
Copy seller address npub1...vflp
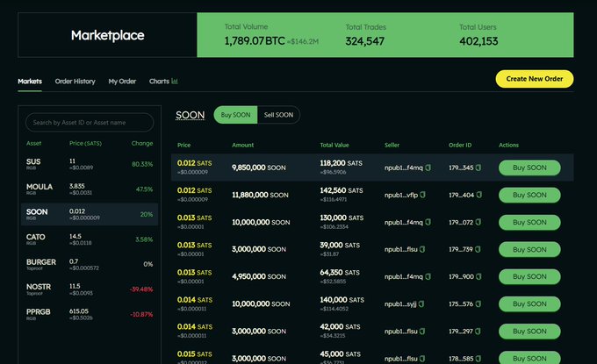point(422,195)
